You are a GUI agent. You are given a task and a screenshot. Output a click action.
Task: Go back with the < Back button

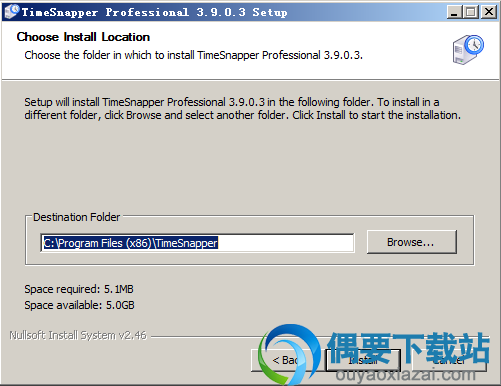tap(287, 360)
